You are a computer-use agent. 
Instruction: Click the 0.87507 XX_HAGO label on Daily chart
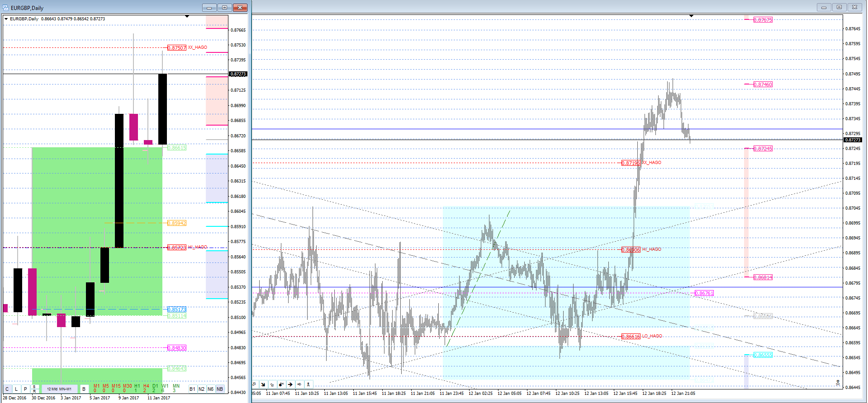pos(187,47)
